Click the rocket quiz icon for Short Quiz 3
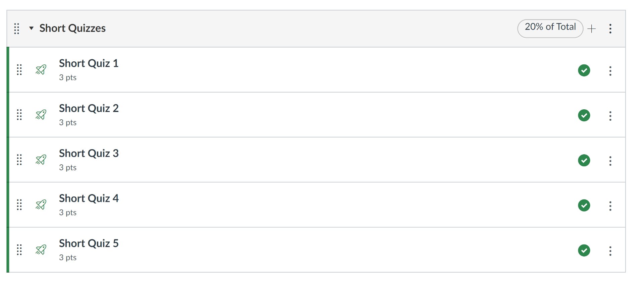 pos(41,160)
